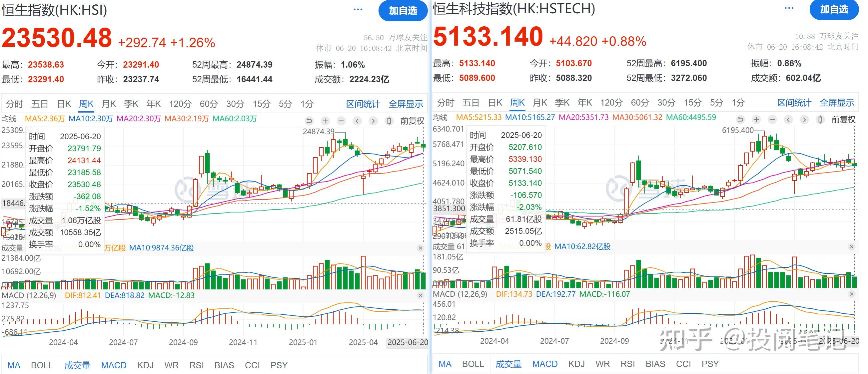This screenshot has height=374, width=868.
Task: Close the HSTECH MACD panel
Action: [852, 294]
